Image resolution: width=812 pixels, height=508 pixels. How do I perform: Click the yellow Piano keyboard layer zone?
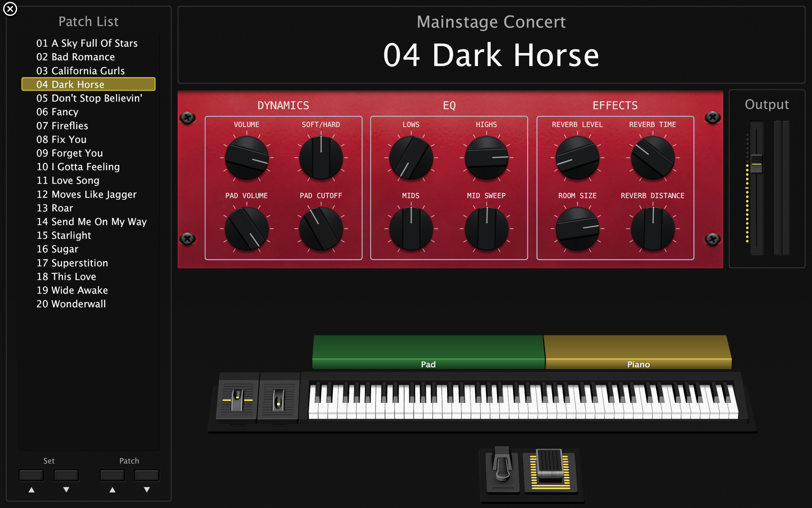pos(638,352)
